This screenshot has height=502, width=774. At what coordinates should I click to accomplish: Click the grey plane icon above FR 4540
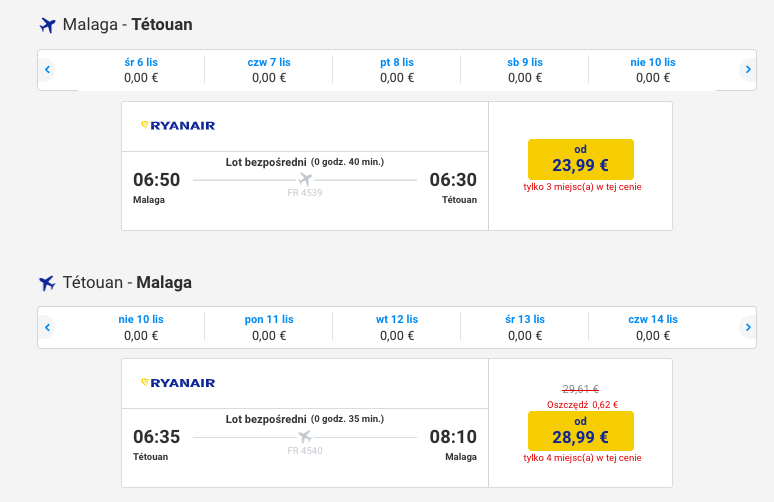(305, 437)
